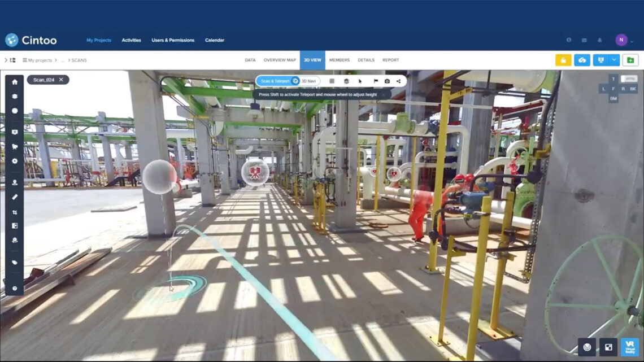Viewport: 644px width, 362px height.
Task: Open the annotation comment icon in left sidebar
Action: coord(15,132)
